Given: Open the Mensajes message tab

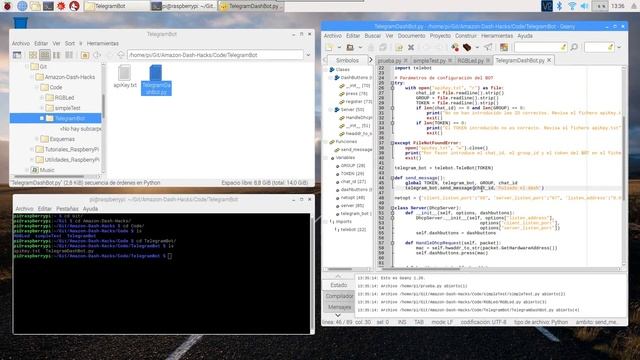Looking at the screenshot, I should [339, 307].
